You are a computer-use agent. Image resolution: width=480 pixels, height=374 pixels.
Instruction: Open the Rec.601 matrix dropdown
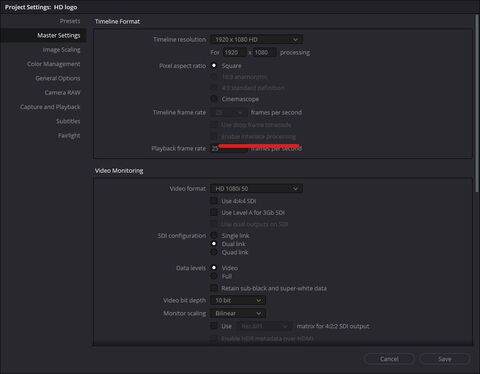264,326
